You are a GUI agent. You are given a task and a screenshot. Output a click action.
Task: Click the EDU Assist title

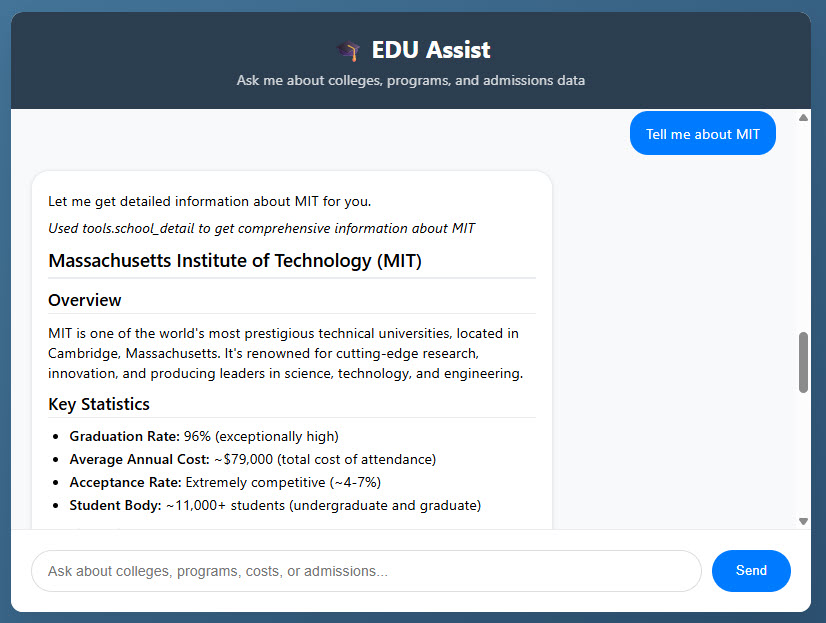(431, 50)
